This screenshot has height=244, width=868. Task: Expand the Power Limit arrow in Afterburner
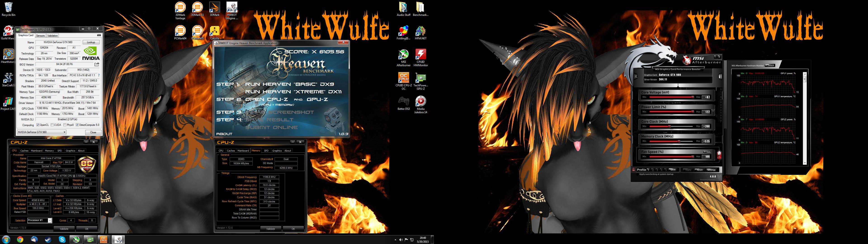click(x=713, y=110)
